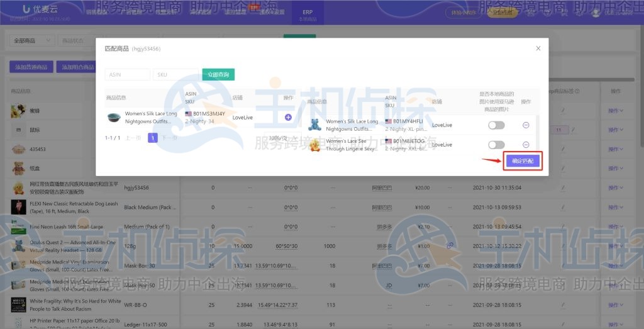This screenshot has height=329, width=644.
Task: Confirm matching with 确定匹配 button
Action: pos(523,161)
